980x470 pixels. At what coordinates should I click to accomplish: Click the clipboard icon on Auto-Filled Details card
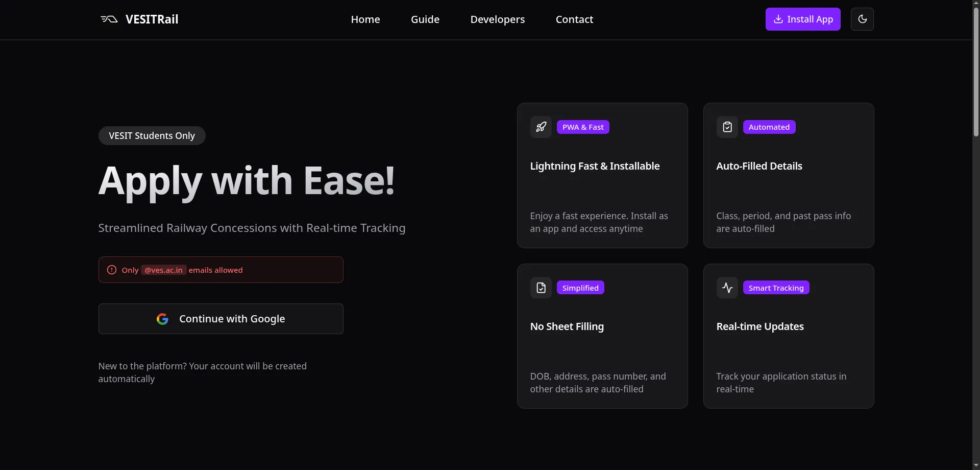(727, 127)
